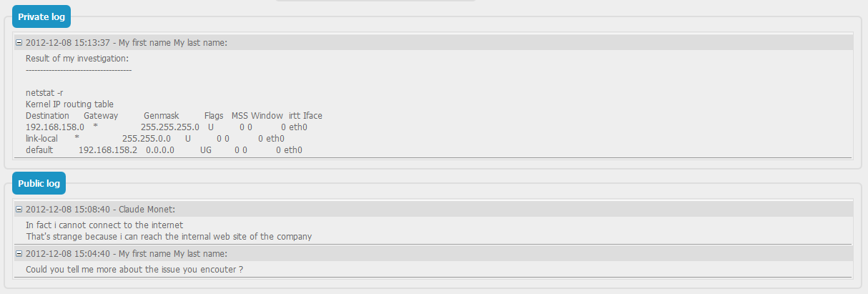Click the Destination Gateway Genmask column header line
This screenshot has width=868, height=294.
(x=174, y=116)
